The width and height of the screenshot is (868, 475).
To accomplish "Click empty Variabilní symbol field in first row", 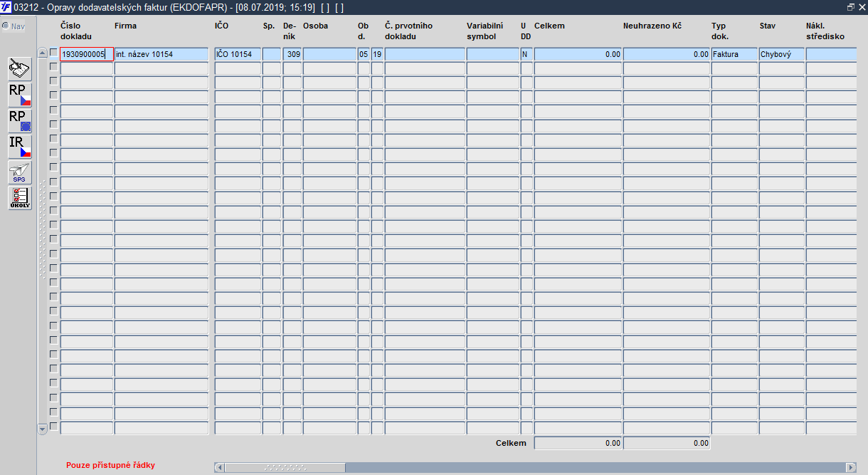I will pos(493,54).
